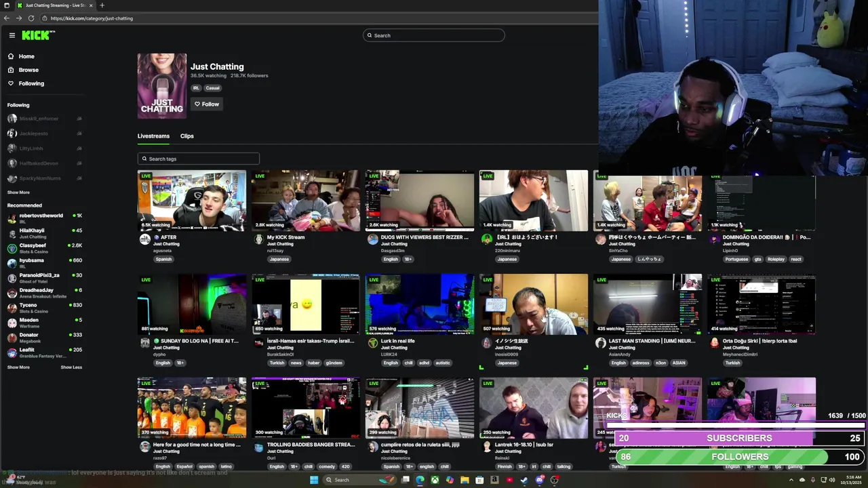Open recommended channel hyubsama

pos(45,263)
